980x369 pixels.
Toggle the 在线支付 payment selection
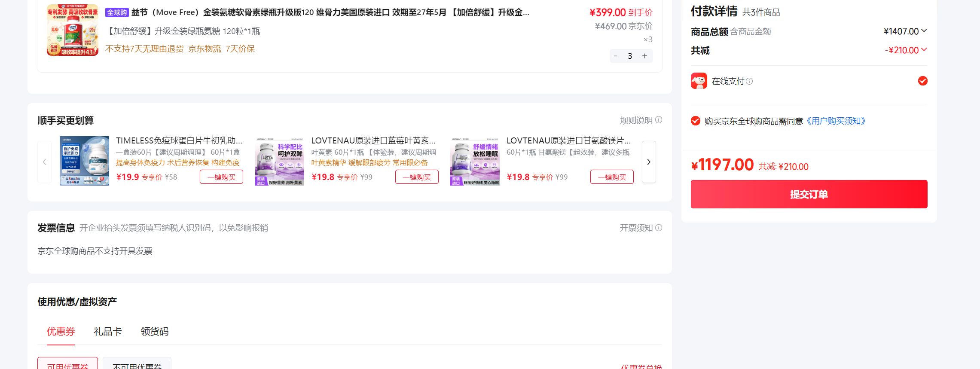click(x=923, y=81)
